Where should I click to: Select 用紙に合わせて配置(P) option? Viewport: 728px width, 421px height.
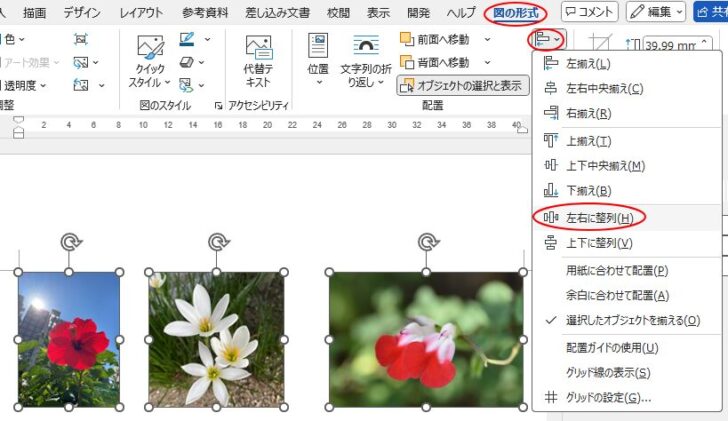[x=627, y=271]
